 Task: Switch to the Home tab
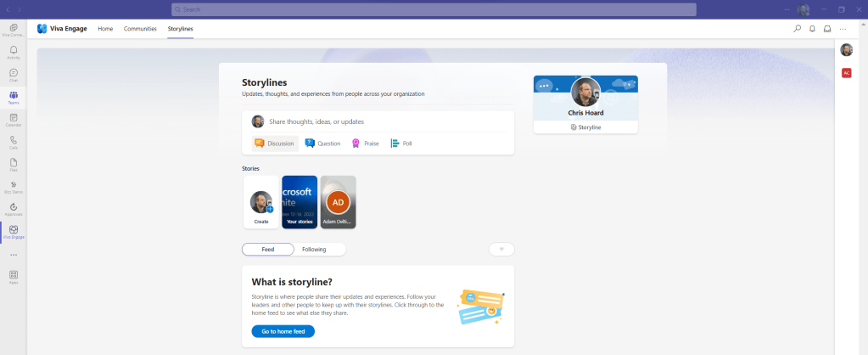pos(105,29)
